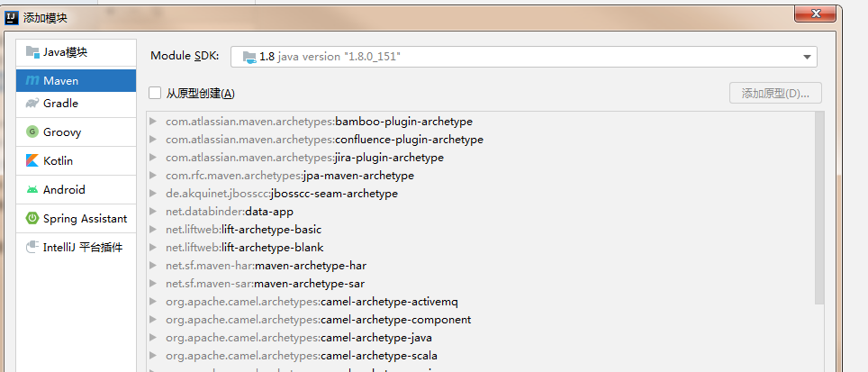Choose Spring Assistant module type
The height and width of the screenshot is (372, 868).
pyautogui.click(x=77, y=219)
